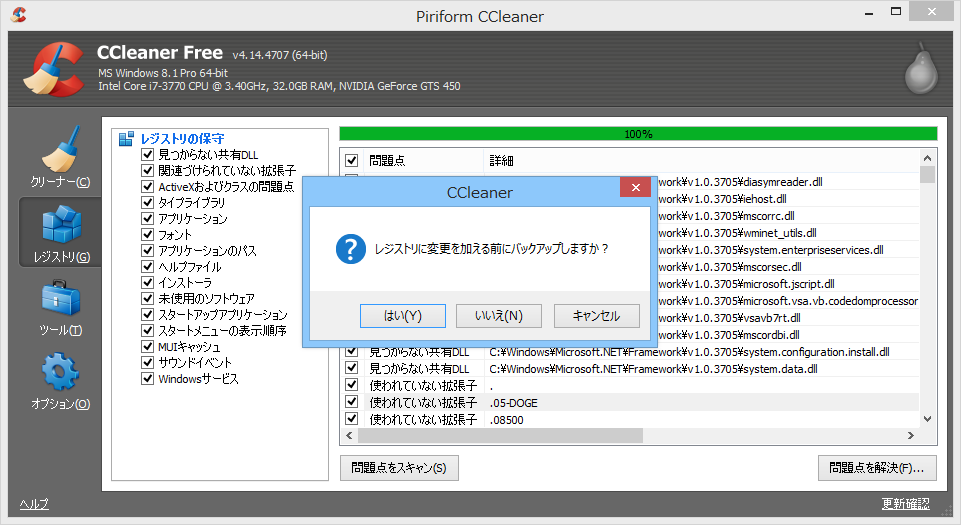
Task: Click the 問題点を解決(F)... button
Action: pyautogui.click(x=876, y=468)
